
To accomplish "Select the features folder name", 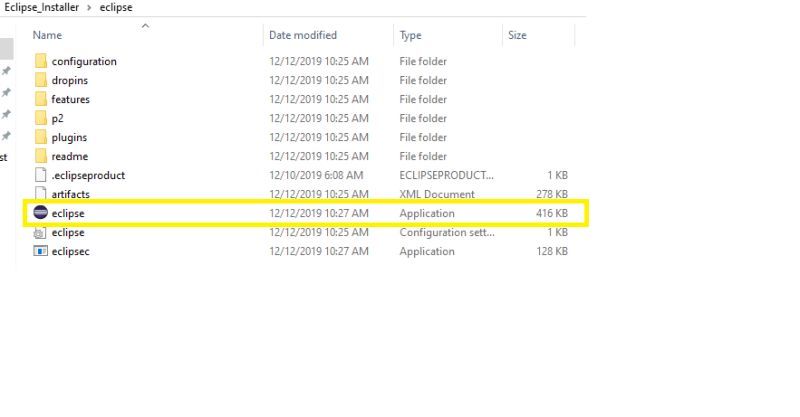I will 70,99.
